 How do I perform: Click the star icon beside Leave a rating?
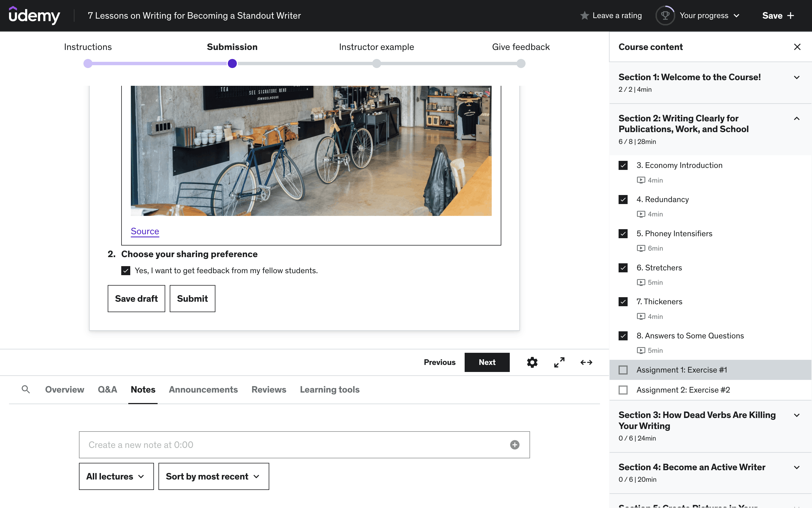pyautogui.click(x=584, y=16)
